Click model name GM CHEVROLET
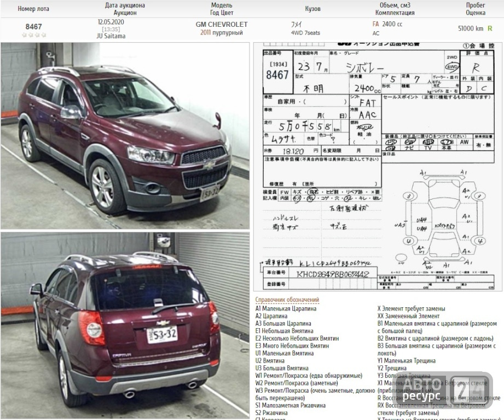This screenshot has height=420, width=504. [x=222, y=25]
